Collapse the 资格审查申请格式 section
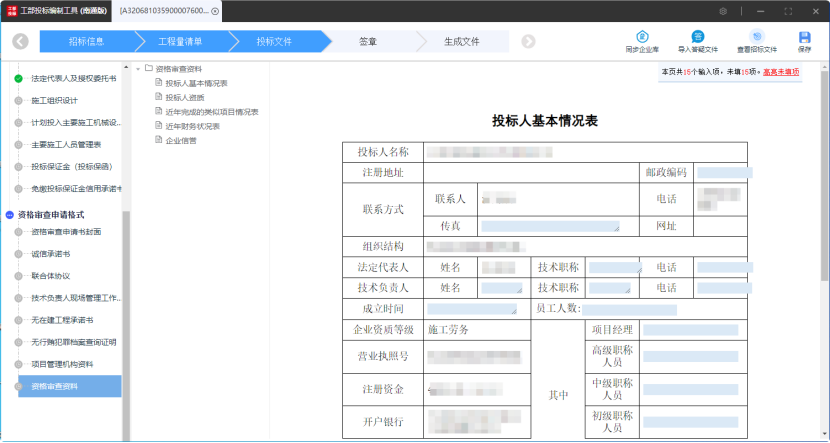830x443 pixels. (10, 214)
